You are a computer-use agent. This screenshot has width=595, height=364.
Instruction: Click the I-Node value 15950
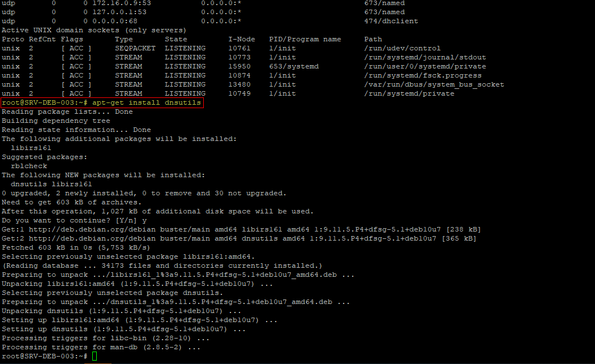(x=239, y=66)
